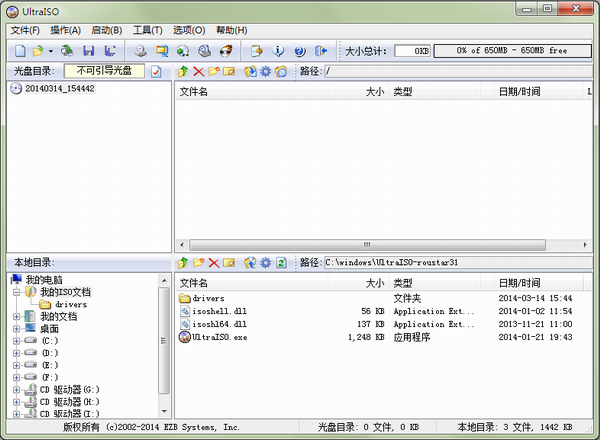This screenshot has height=440, width=600.
Task: Click Rename icon in local toolbar
Action: (229, 262)
